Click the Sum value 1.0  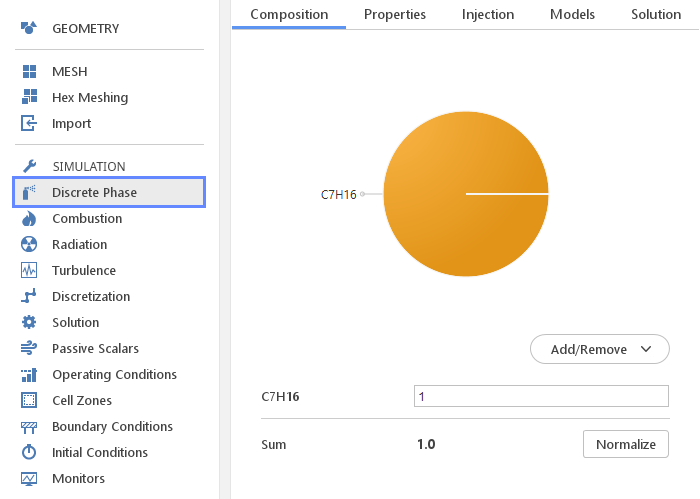tap(426, 444)
